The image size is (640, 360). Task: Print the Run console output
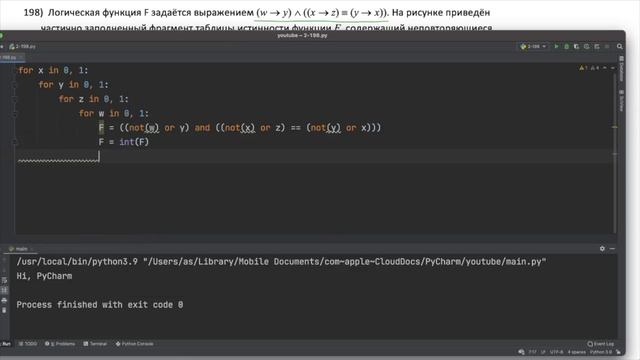point(4,300)
